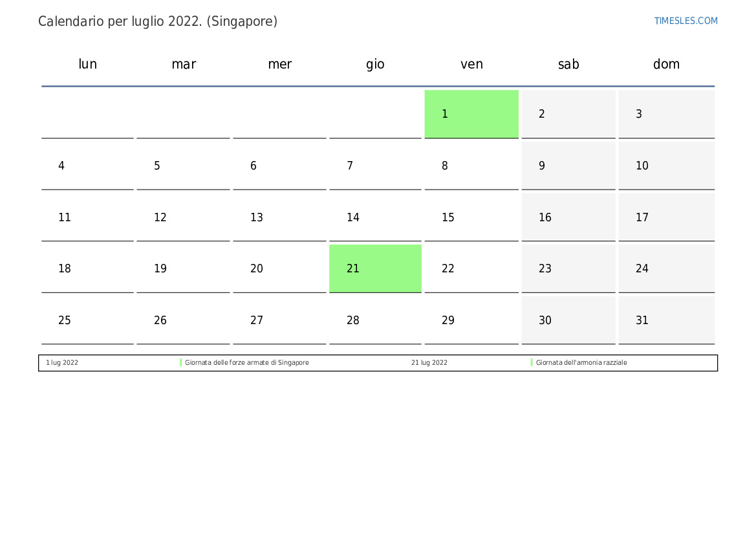Click the green marker beside Giornata dell'armonia razziale

(532, 363)
